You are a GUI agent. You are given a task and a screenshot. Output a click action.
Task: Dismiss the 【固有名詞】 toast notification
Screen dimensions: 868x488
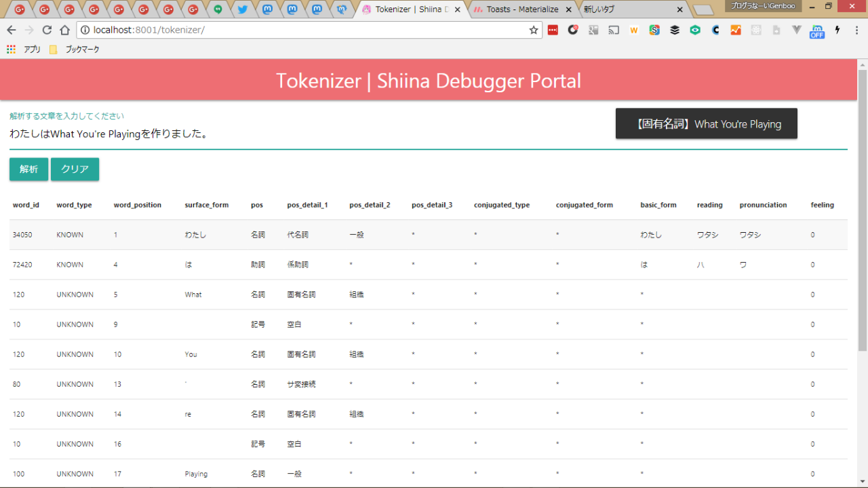(706, 124)
